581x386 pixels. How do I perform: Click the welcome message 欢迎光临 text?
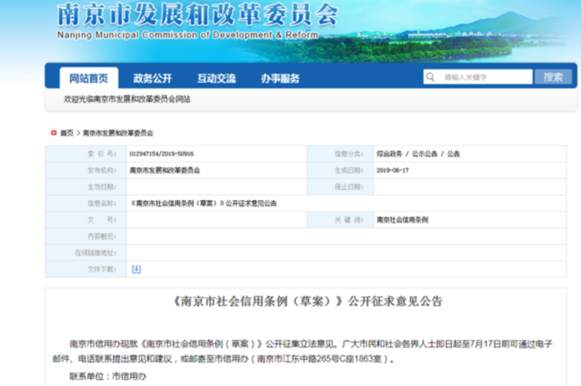127,99
